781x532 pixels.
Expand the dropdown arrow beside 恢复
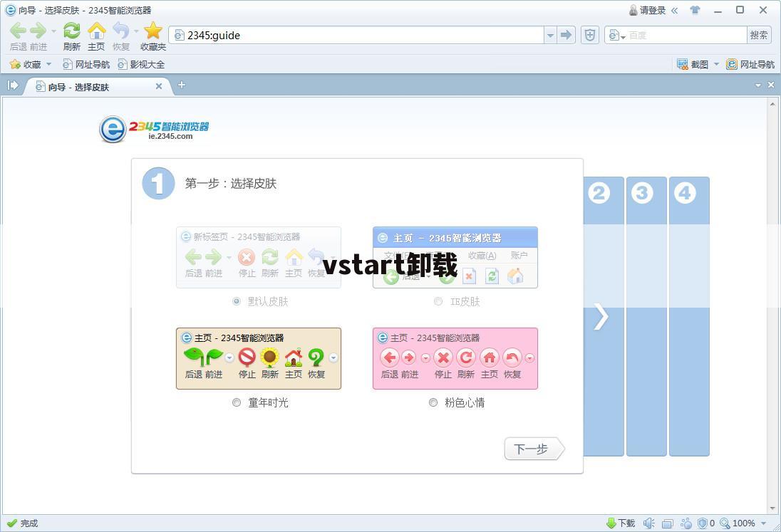pos(137,31)
